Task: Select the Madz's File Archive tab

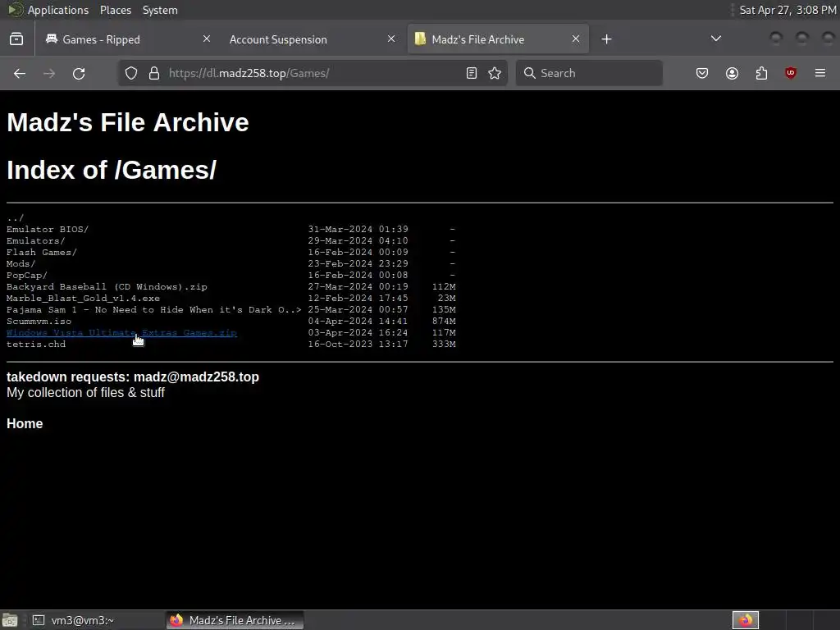Action: point(498,39)
